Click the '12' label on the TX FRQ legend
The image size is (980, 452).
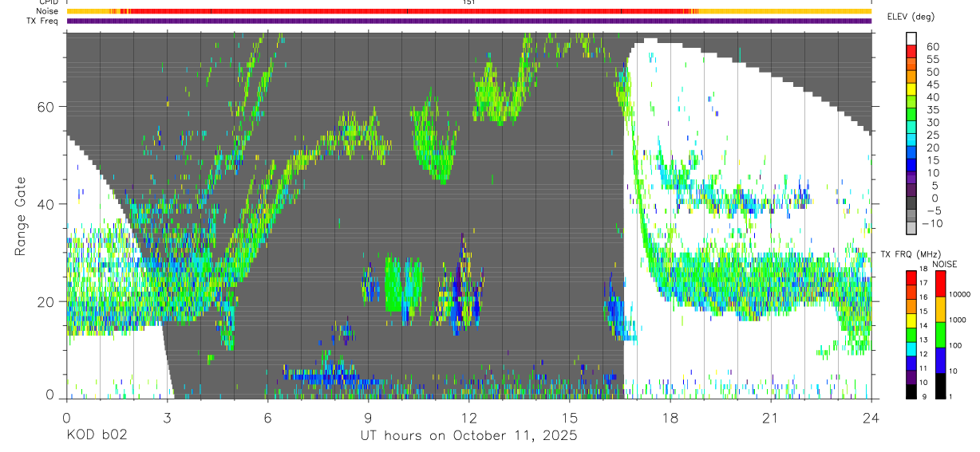[923, 354]
